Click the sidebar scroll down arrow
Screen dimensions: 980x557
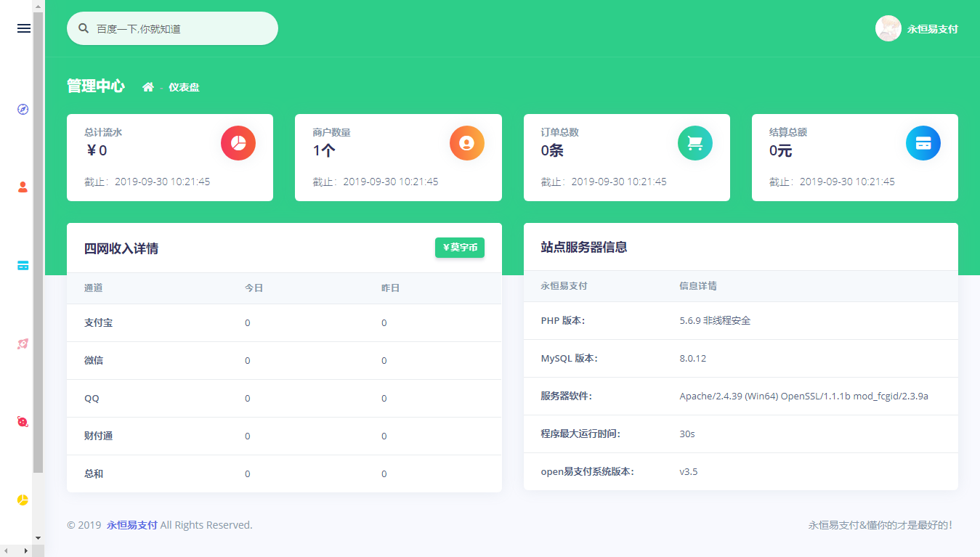(38, 538)
